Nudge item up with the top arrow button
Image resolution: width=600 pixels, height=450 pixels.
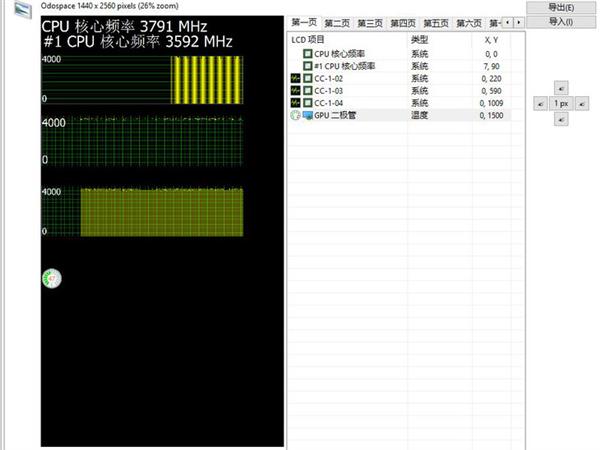pyautogui.click(x=561, y=87)
